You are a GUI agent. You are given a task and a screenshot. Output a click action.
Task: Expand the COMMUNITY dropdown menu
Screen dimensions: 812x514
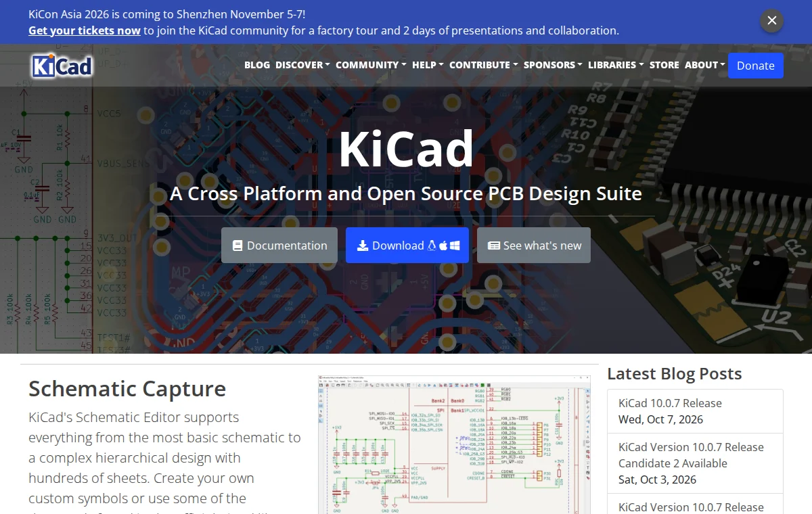point(371,65)
